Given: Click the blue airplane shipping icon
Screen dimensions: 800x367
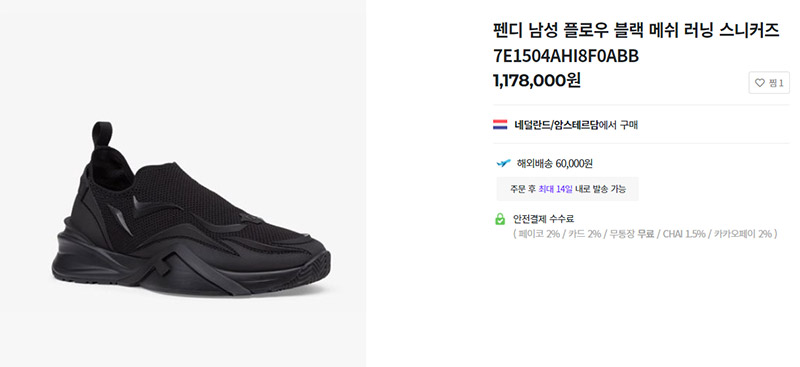Looking at the screenshot, I should point(504,163).
